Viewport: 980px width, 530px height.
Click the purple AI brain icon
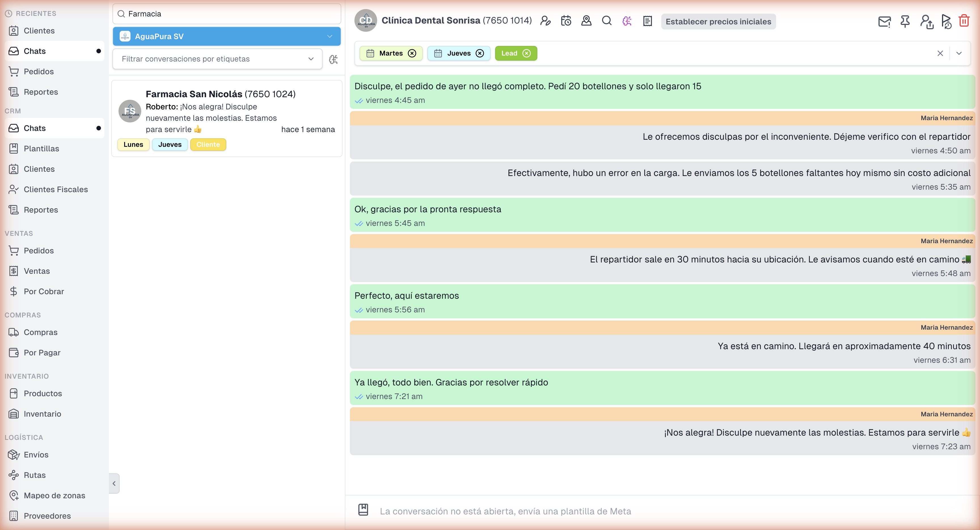click(x=627, y=21)
